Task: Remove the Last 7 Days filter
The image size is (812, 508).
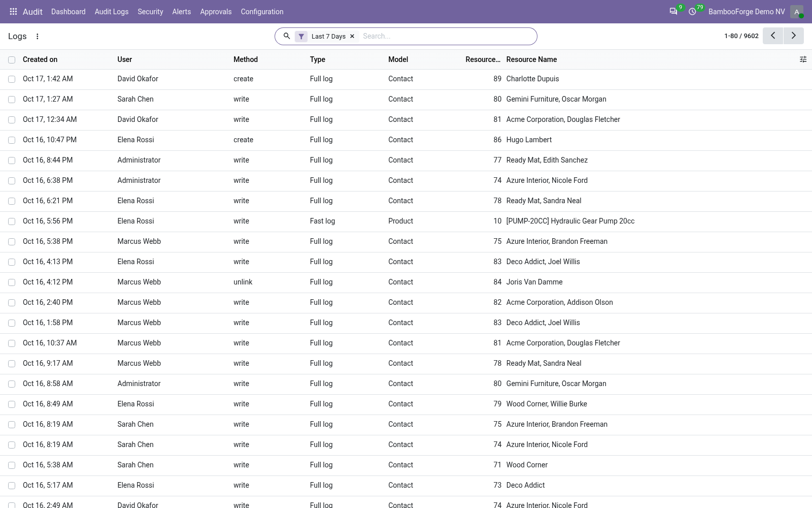Action: point(352,37)
